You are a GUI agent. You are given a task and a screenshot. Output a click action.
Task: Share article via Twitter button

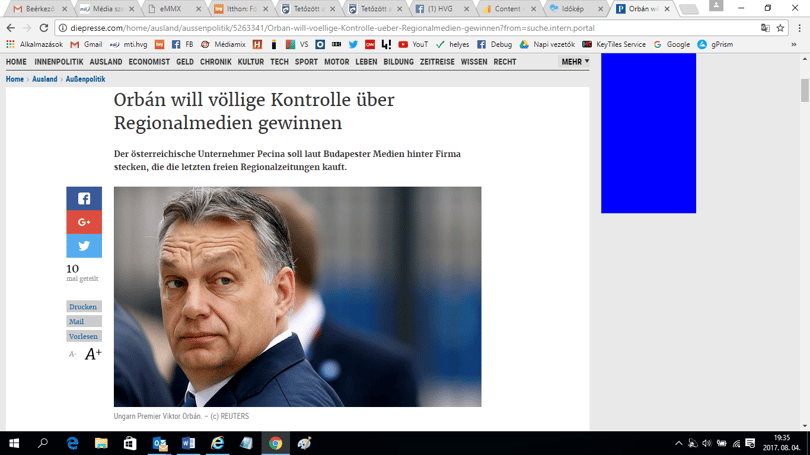pos(84,246)
